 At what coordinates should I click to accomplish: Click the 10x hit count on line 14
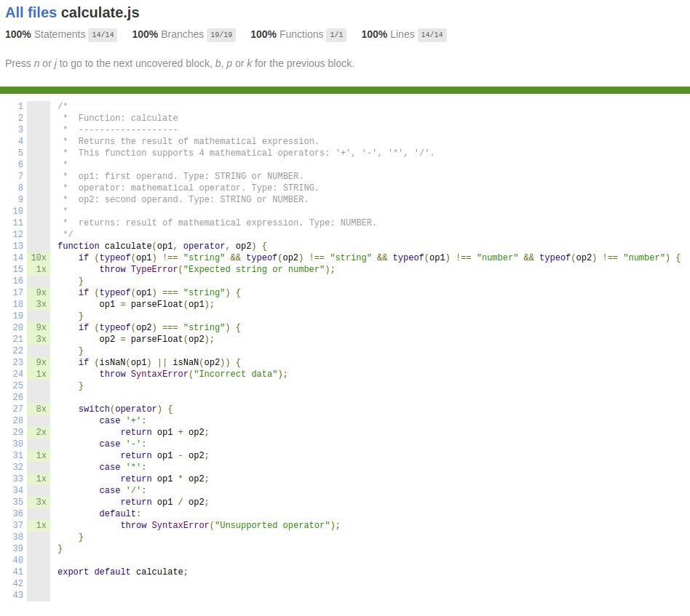39,257
